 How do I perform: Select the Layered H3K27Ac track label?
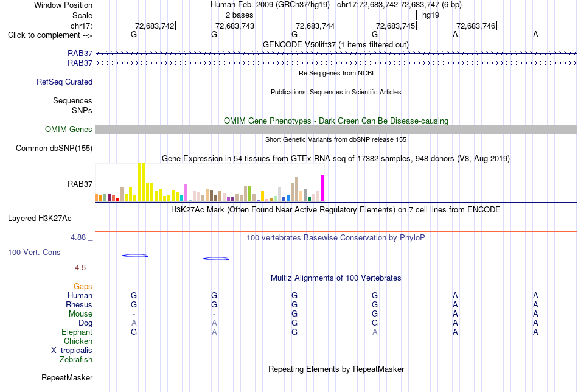point(40,219)
